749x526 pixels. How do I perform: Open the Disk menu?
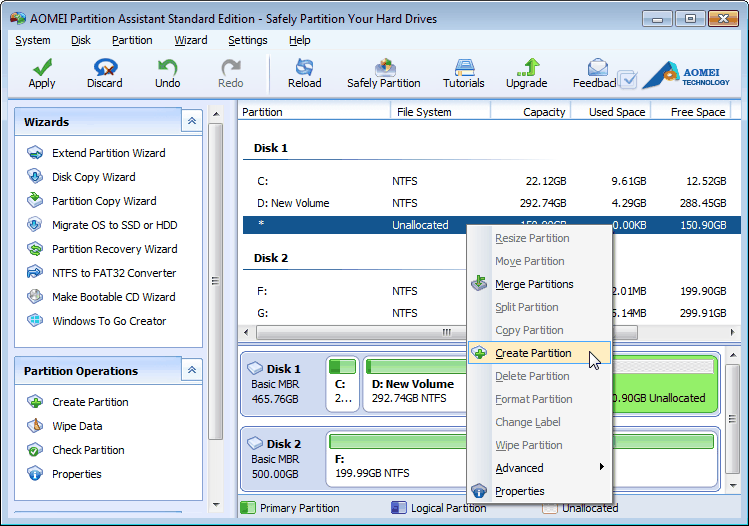point(81,40)
